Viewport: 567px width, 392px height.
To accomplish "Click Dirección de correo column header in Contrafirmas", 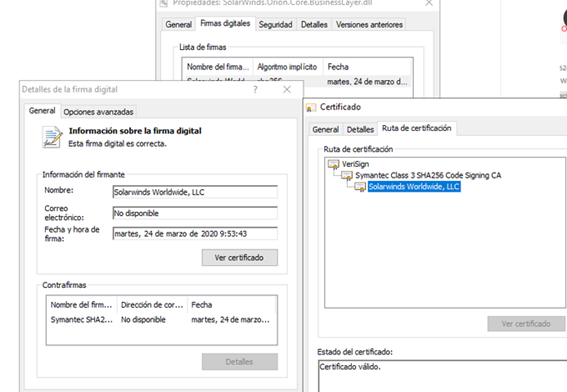I will [x=152, y=305].
